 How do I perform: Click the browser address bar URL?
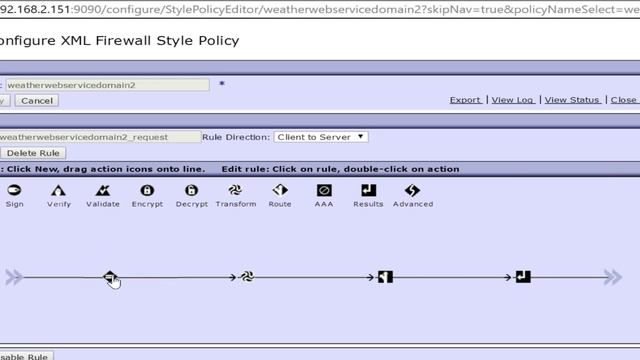click(x=320, y=9)
